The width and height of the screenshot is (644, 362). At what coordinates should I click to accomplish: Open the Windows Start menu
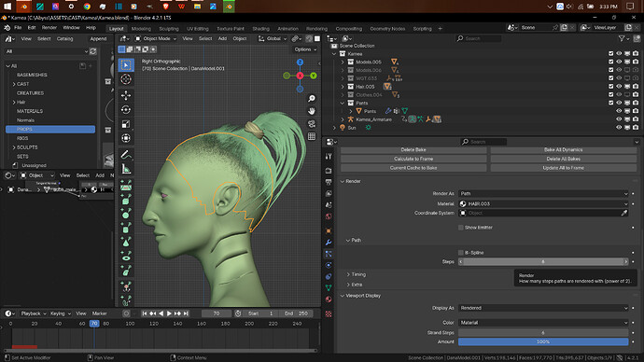(x=7, y=7)
